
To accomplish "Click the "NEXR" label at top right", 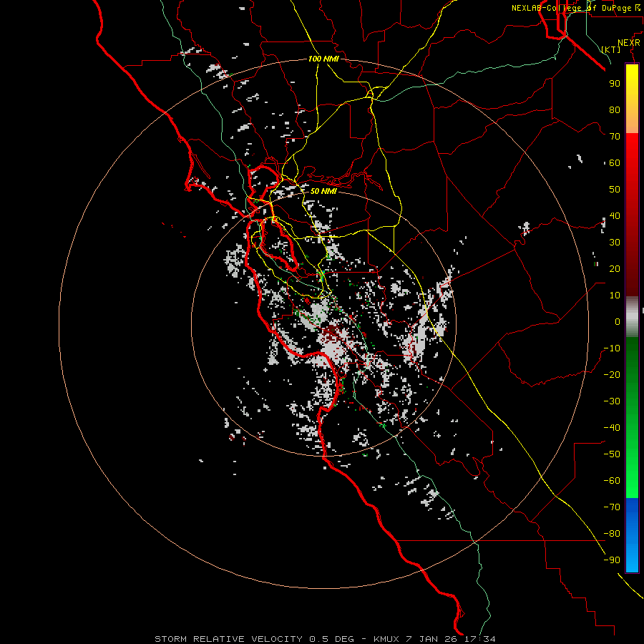I will (x=628, y=43).
